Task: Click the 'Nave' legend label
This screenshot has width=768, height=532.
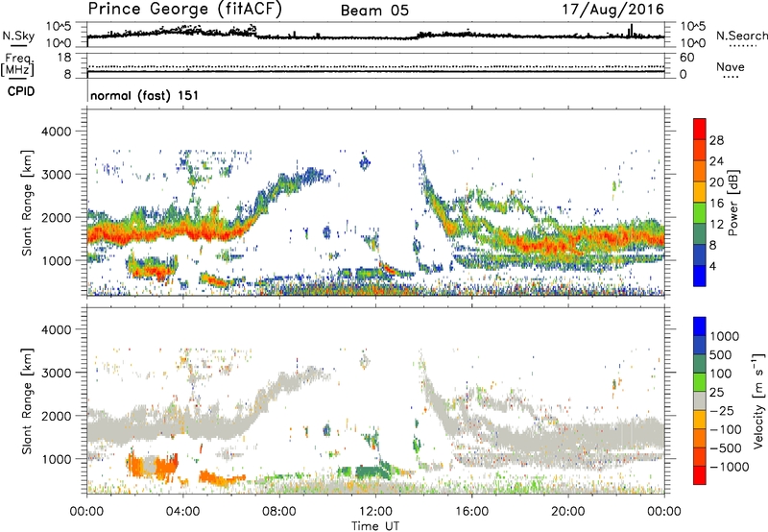Action: tap(731, 66)
